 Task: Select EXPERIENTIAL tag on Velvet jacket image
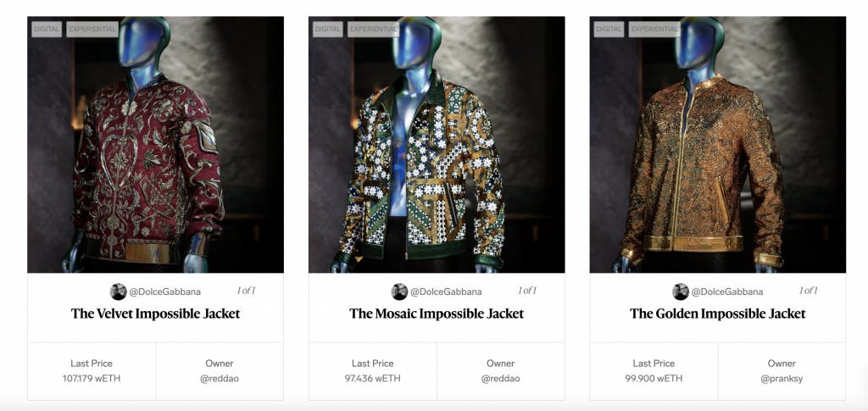coord(92,30)
